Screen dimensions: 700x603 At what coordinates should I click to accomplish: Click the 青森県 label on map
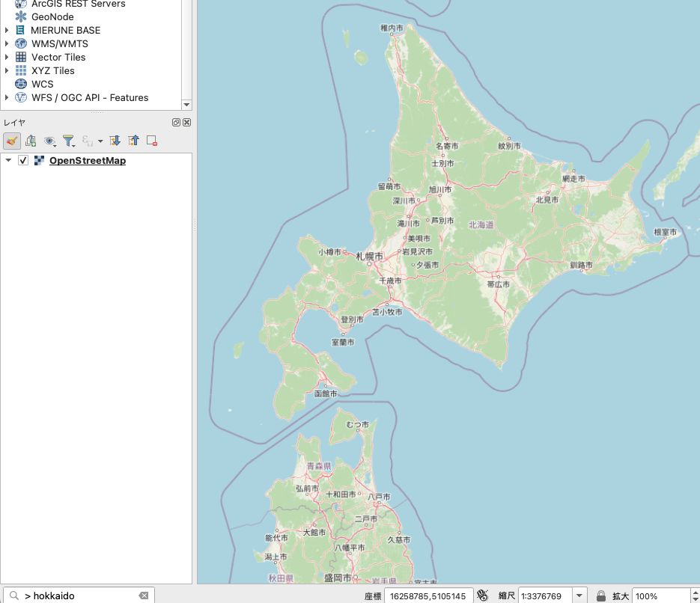click(319, 466)
